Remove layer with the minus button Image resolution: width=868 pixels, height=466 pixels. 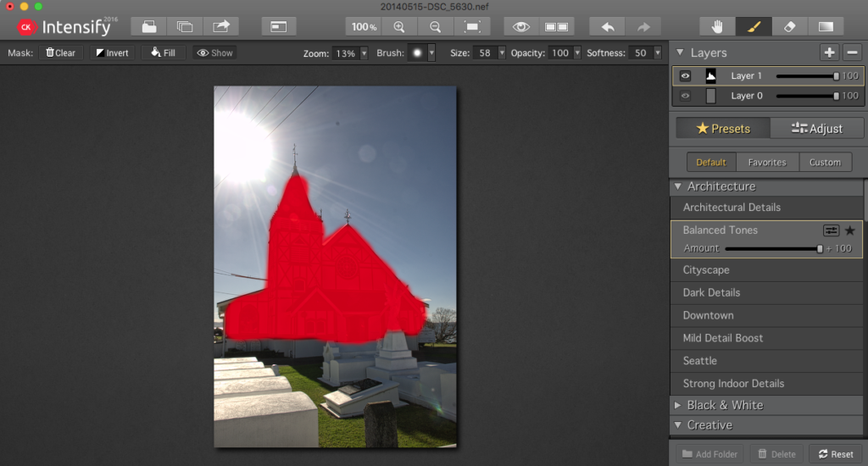tap(853, 53)
